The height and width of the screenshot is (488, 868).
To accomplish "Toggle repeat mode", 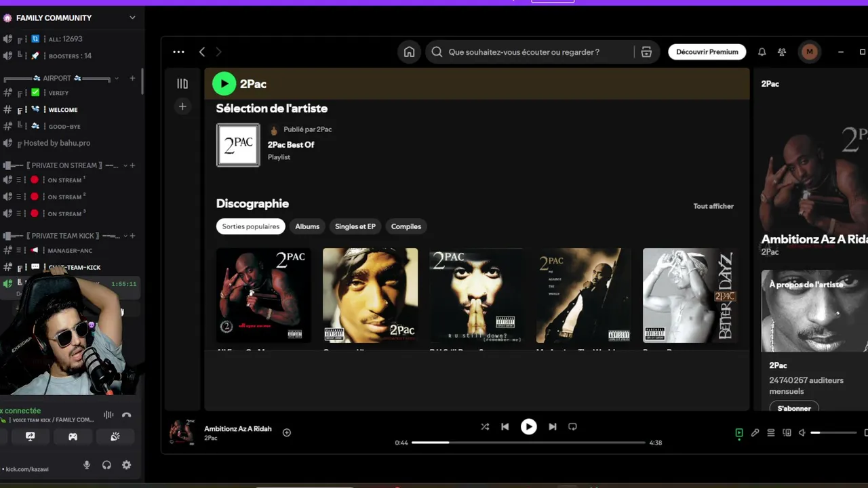I will click(572, 426).
